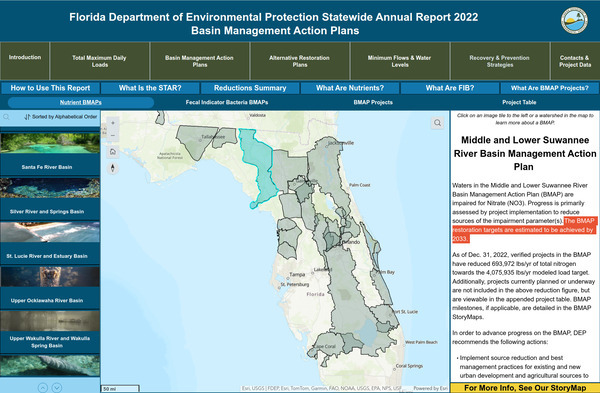The height and width of the screenshot is (393, 600).
Task: Switch to the Project Table sub-tab
Action: [519, 102]
